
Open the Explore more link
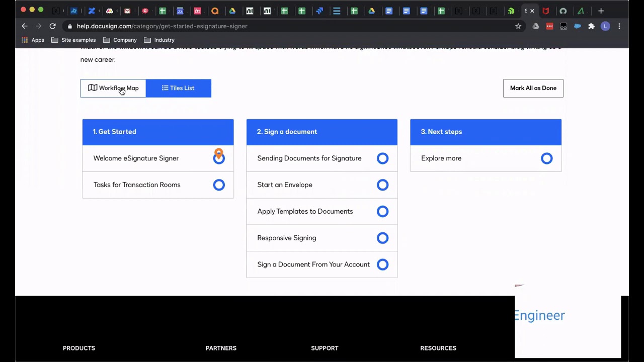[x=441, y=158]
